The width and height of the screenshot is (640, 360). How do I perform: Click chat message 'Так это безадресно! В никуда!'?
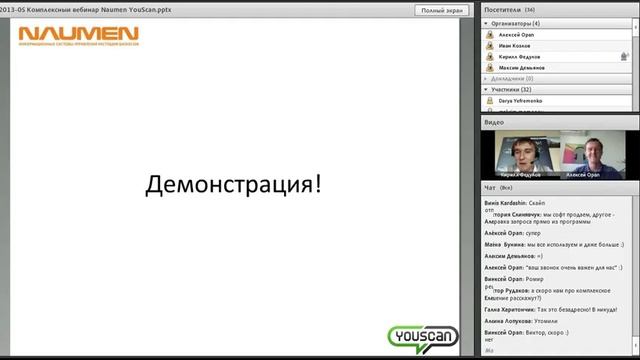pos(551,310)
